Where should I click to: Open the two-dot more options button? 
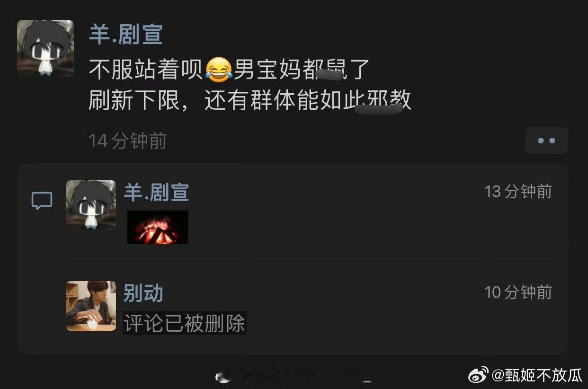click(x=546, y=141)
